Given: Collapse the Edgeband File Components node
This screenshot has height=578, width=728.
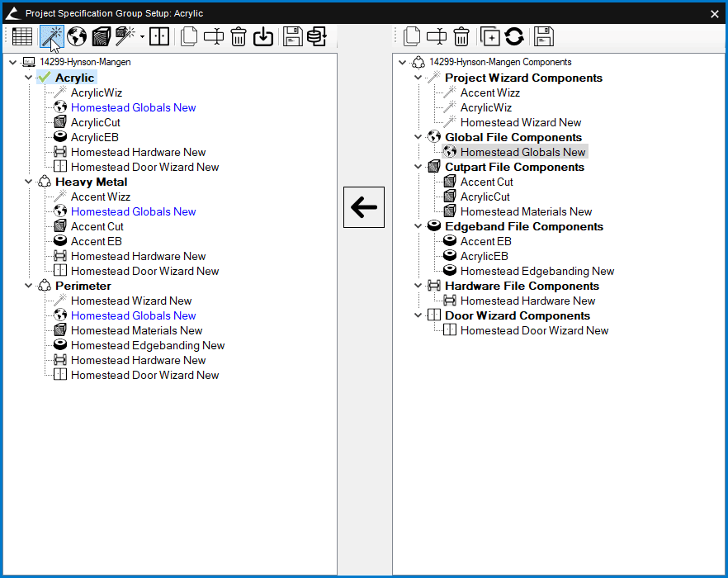Looking at the screenshot, I should pos(418,225).
